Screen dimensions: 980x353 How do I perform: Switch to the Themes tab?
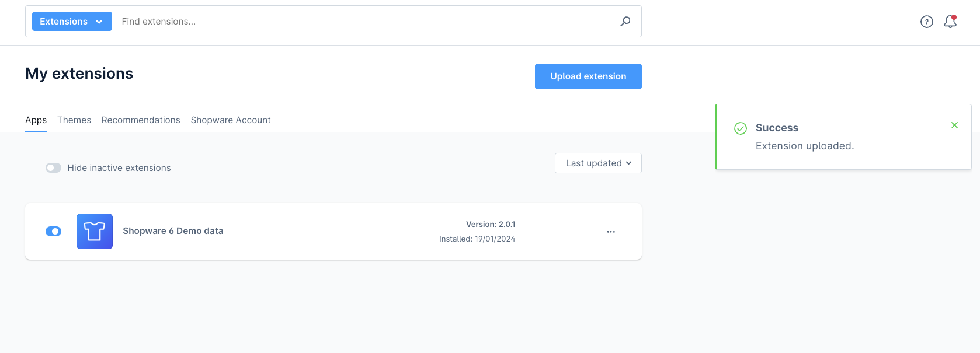(74, 120)
